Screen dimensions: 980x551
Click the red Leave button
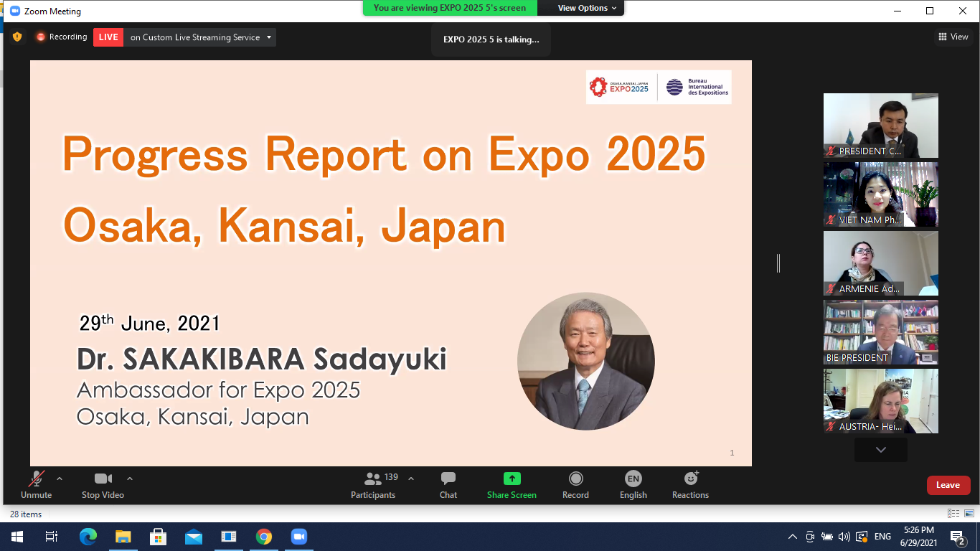[948, 485]
